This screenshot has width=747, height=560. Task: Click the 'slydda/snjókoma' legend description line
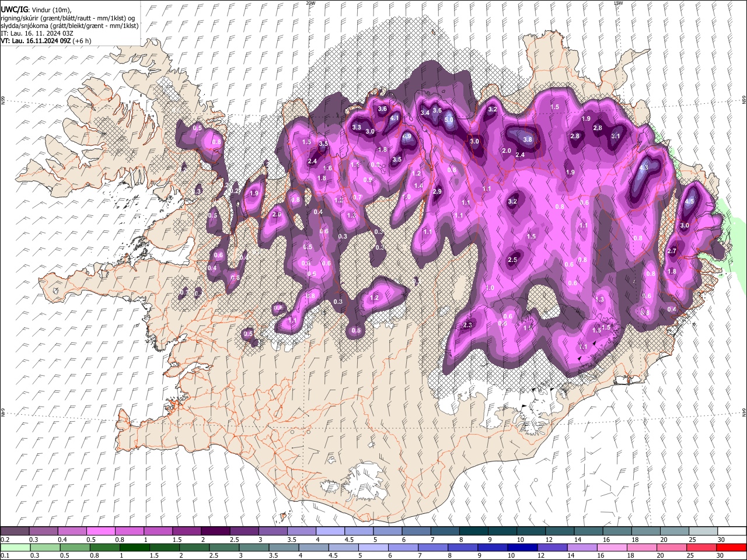click(x=69, y=26)
